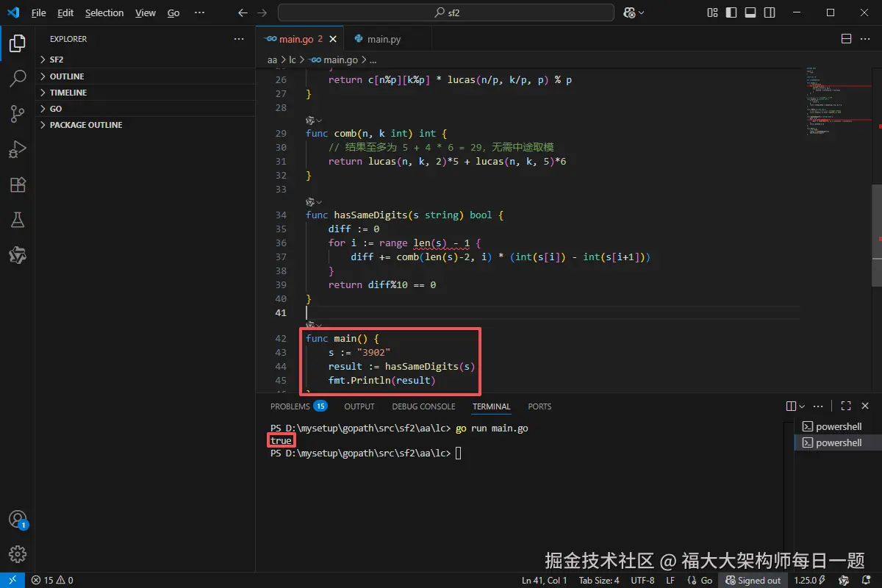
Task: Open the Selection menu
Action: tap(104, 12)
